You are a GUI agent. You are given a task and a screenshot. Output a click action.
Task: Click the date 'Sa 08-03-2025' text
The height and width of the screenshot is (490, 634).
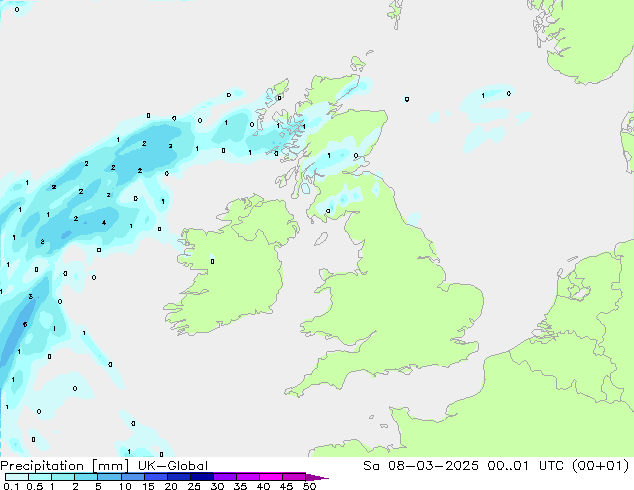421,466
